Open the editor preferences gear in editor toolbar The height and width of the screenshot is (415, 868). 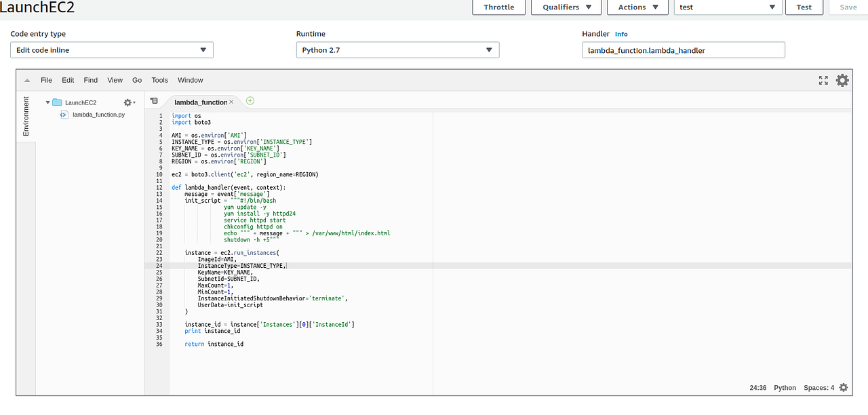pyautogui.click(x=842, y=80)
